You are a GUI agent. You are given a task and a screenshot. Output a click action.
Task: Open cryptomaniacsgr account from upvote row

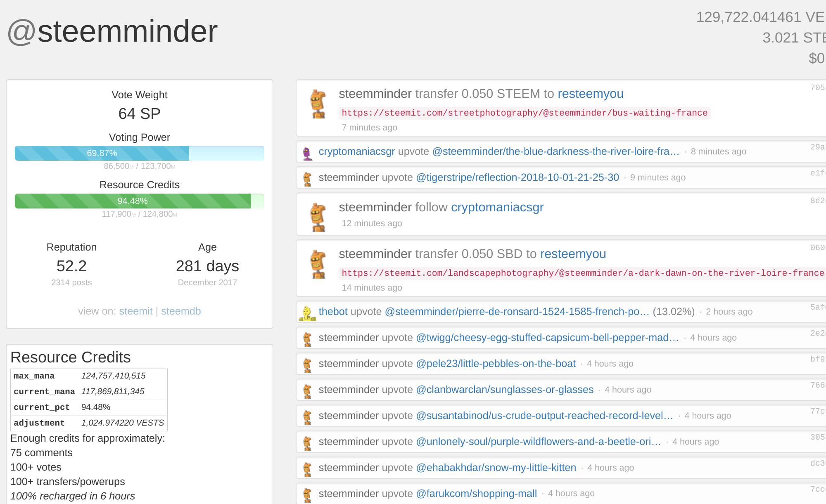click(357, 151)
